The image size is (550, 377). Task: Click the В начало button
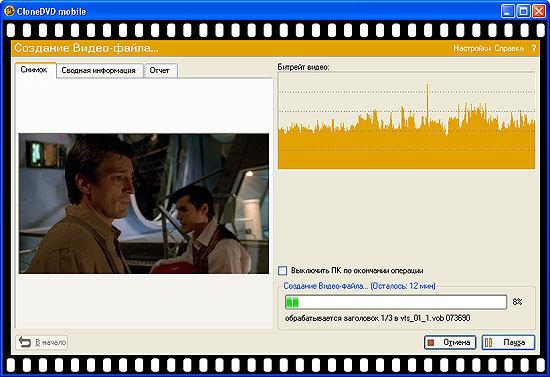pyautogui.click(x=42, y=342)
